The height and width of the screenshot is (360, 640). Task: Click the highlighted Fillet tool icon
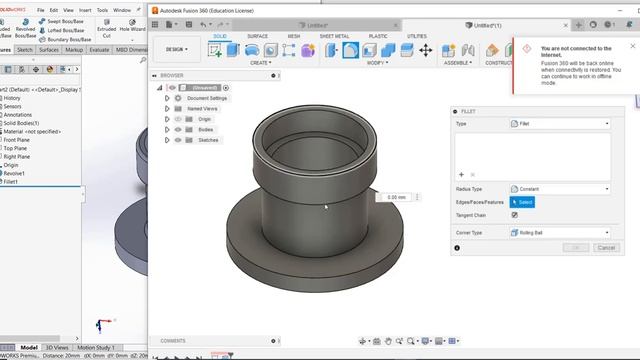click(351, 50)
